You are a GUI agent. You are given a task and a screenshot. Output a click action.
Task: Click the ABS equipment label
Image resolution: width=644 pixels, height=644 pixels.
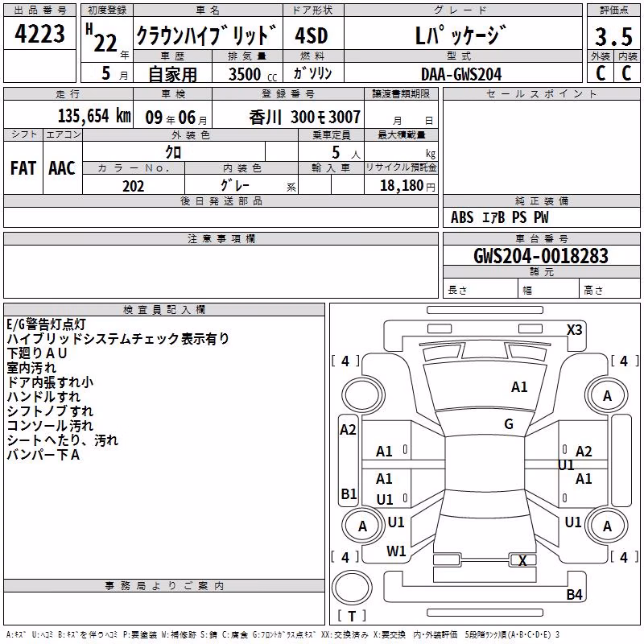[x=462, y=217]
